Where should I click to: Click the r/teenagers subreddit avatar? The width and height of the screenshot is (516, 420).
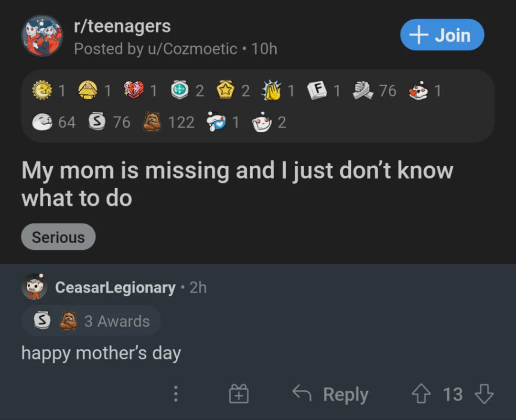click(x=43, y=35)
